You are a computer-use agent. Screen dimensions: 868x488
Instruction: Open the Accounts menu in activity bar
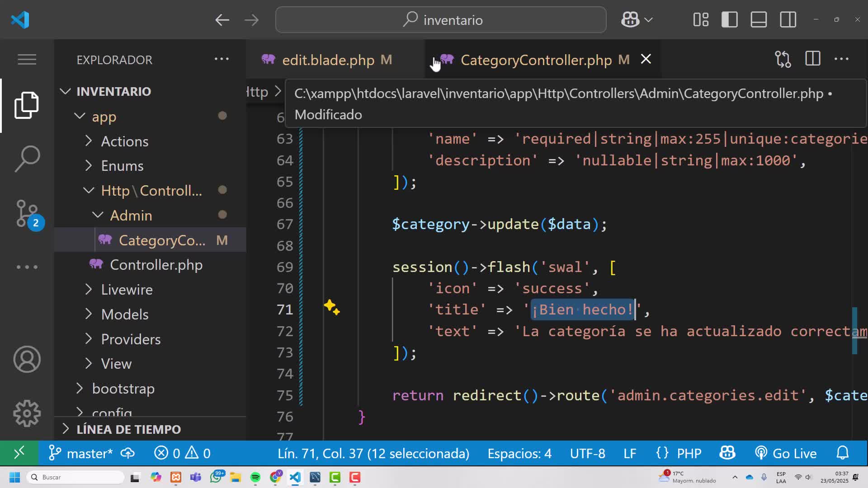coord(27,360)
